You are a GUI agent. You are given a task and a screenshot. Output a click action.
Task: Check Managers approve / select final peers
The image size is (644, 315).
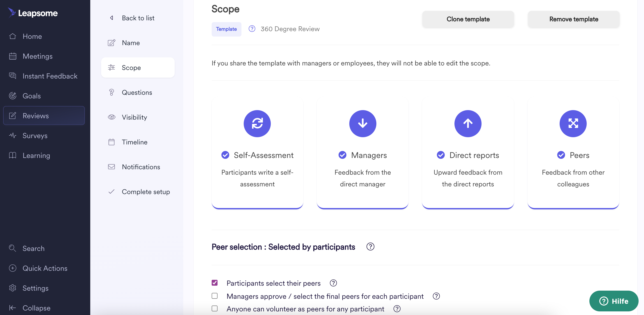pos(215,296)
